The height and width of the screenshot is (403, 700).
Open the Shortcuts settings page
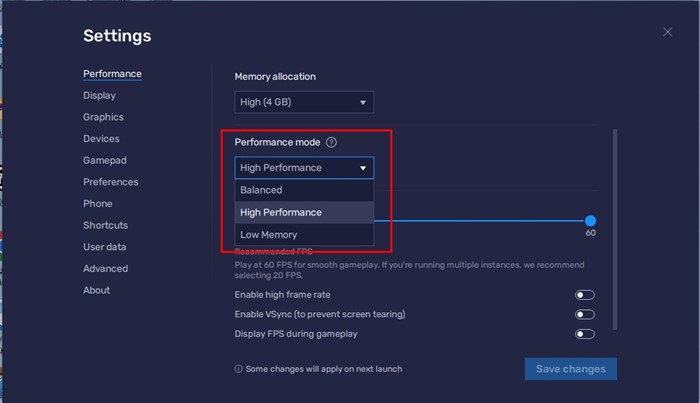click(105, 225)
